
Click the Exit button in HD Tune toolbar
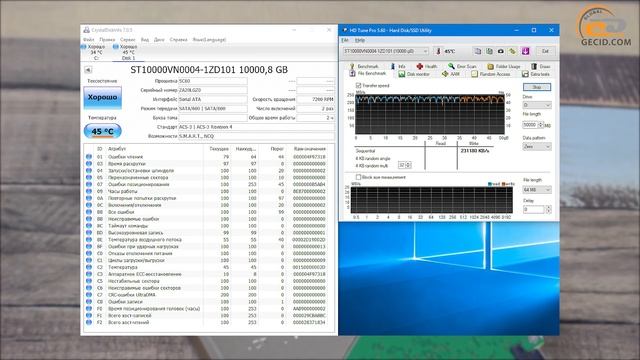tap(545, 51)
